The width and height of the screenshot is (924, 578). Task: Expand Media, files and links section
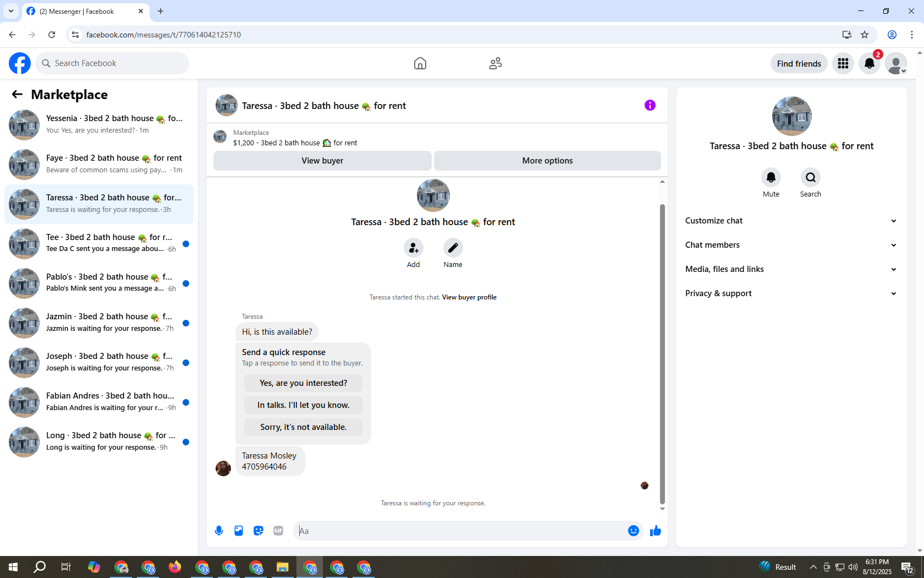point(791,269)
